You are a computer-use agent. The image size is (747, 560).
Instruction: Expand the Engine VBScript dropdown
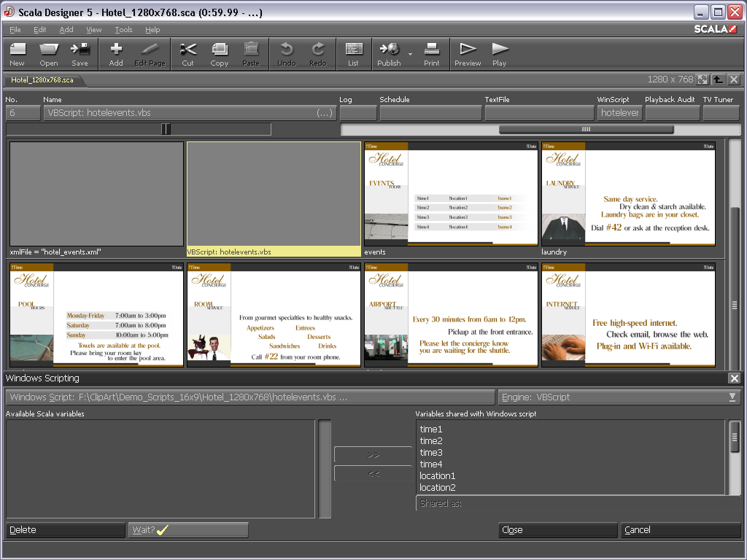732,397
